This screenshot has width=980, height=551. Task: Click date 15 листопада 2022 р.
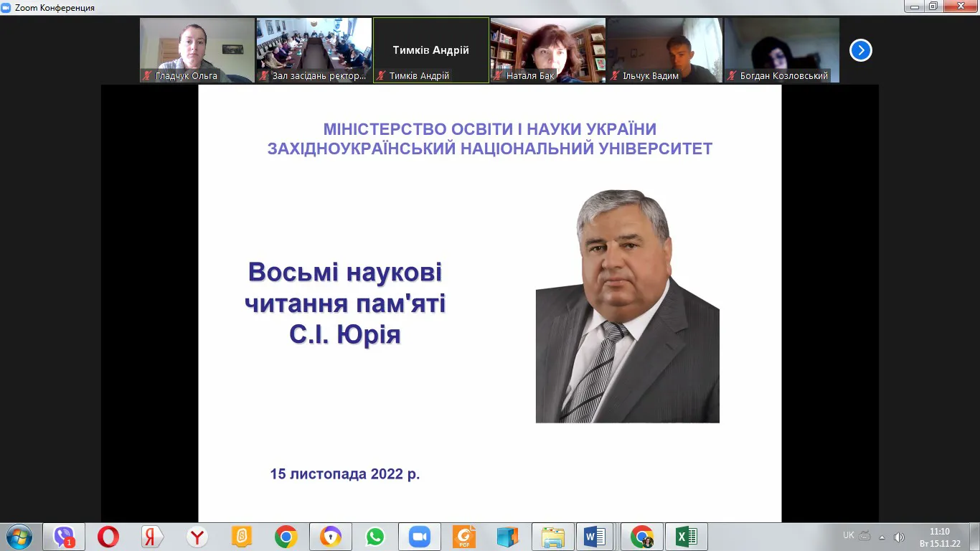pos(345,474)
